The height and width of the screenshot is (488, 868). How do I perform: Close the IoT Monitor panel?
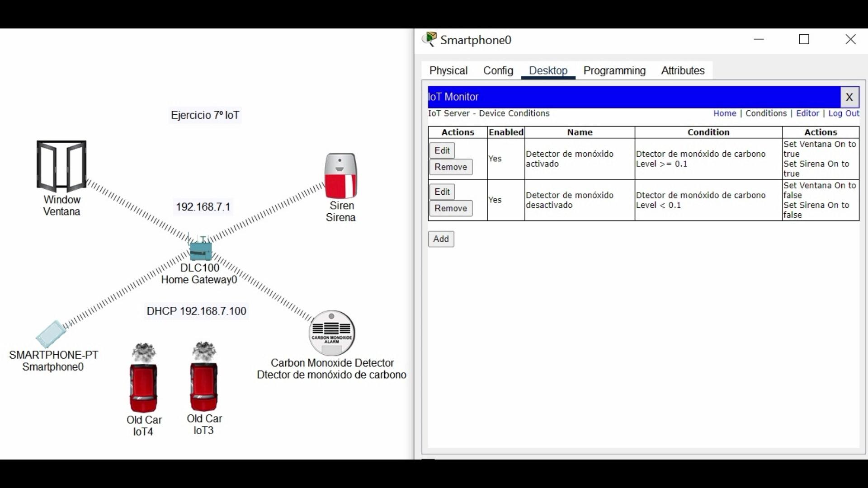849,97
